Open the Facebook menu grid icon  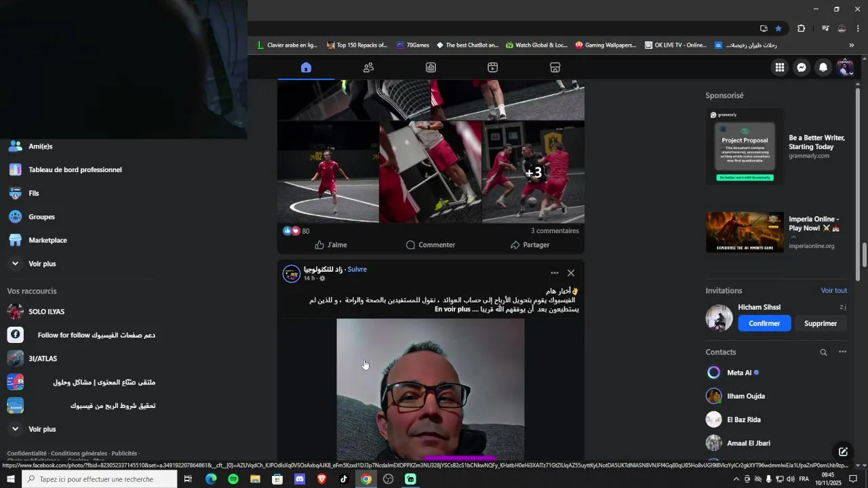click(x=780, y=68)
